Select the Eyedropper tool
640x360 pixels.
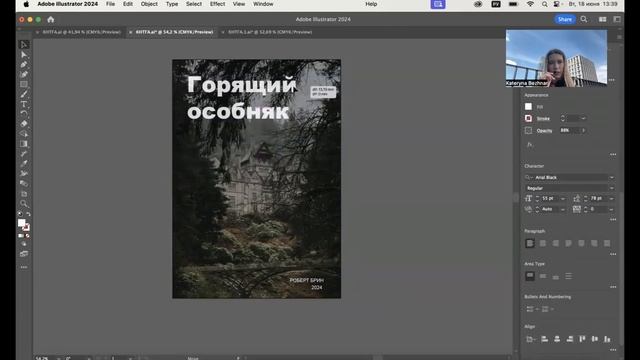(x=24, y=163)
